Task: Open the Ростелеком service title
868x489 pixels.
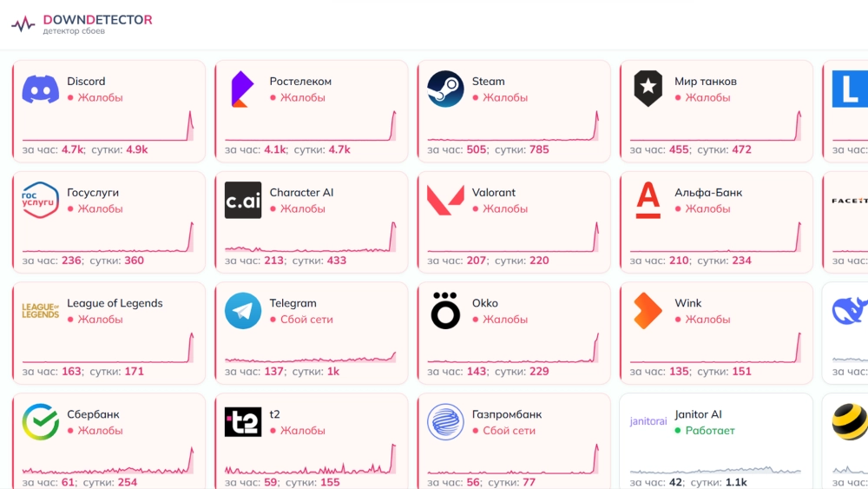Action: [x=300, y=82]
